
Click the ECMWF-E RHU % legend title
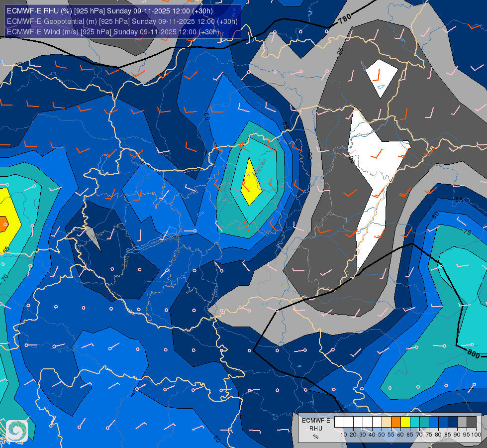316,429
